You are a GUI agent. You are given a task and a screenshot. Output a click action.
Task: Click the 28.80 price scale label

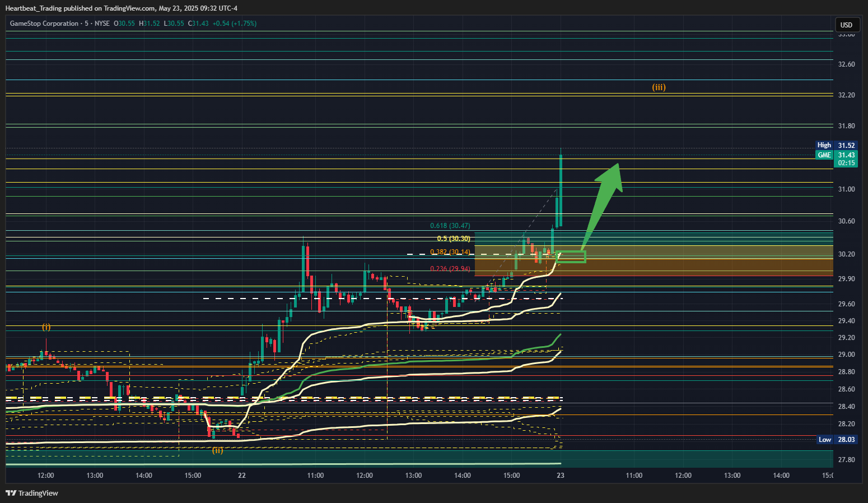[x=846, y=372]
